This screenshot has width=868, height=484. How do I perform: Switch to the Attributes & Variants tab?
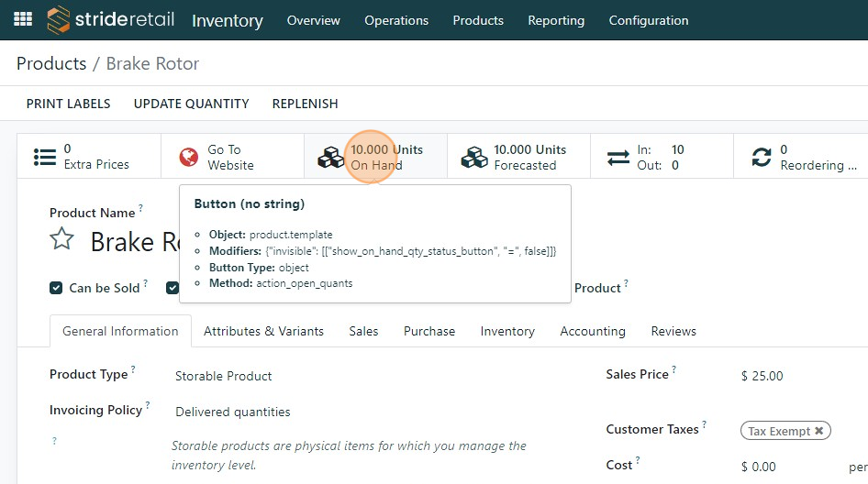pos(263,331)
